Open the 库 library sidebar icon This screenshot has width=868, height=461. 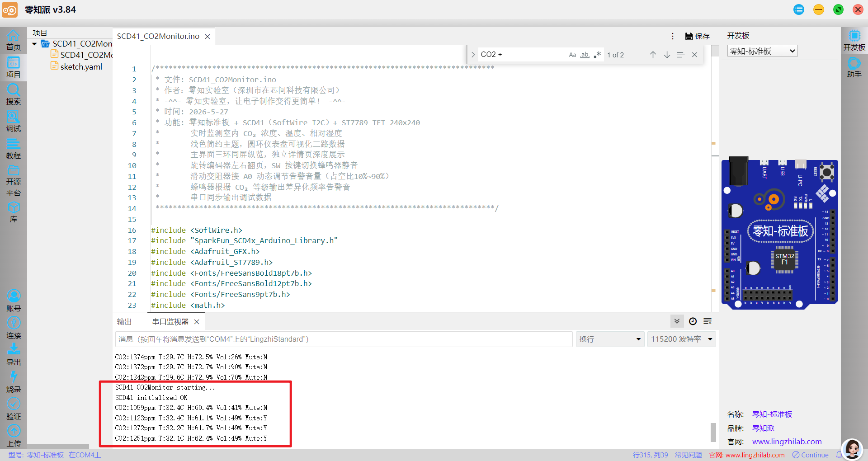pyautogui.click(x=13, y=212)
